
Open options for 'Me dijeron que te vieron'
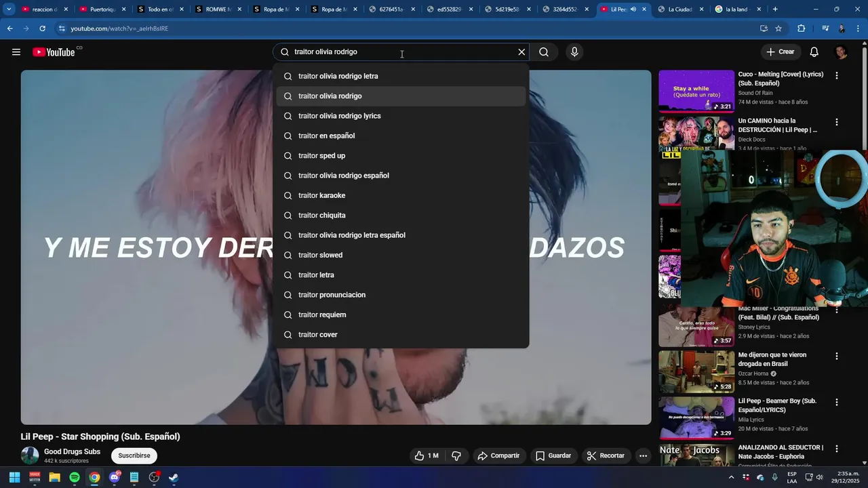point(837,356)
